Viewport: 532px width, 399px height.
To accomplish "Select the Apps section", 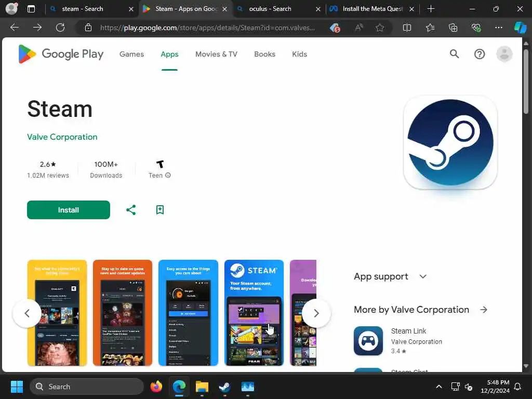I will click(x=169, y=54).
